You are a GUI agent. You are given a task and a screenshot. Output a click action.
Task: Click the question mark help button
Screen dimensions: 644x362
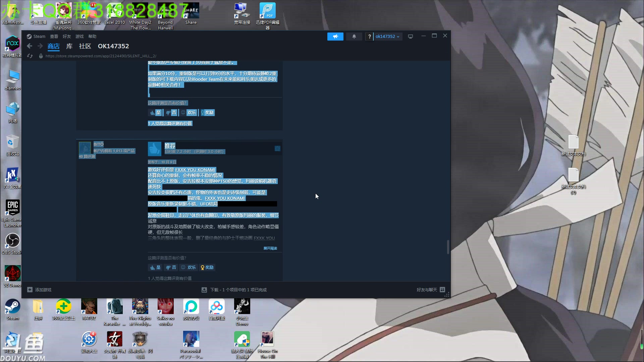click(369, 37)
